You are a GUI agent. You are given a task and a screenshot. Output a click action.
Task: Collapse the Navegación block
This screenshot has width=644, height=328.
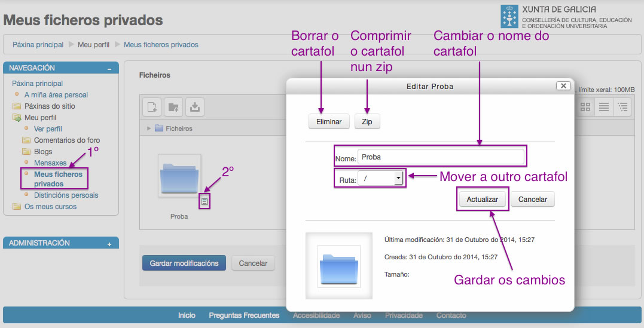pyautogui.click(x=109, y=69)
